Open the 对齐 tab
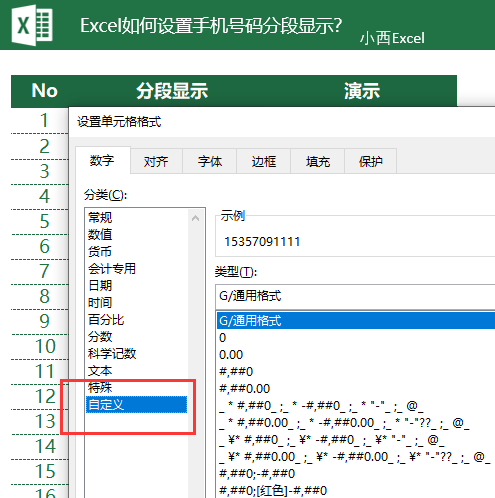This screenshot has width=495, height=498. (156, 162)
